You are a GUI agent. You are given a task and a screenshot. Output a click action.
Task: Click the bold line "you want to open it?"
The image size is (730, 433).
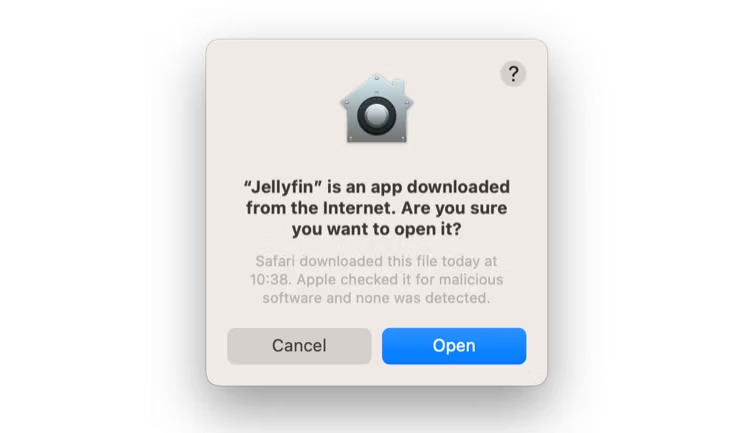(x=377, y=229)
